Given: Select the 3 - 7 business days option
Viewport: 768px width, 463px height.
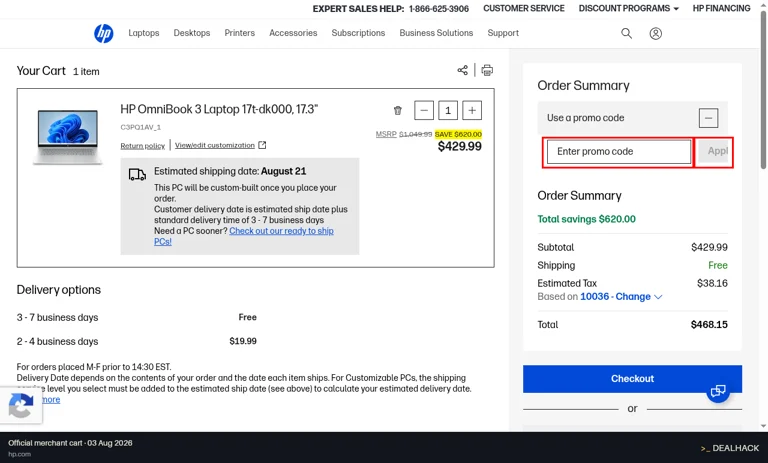Looking at the screenshot, I should [57, 317].
